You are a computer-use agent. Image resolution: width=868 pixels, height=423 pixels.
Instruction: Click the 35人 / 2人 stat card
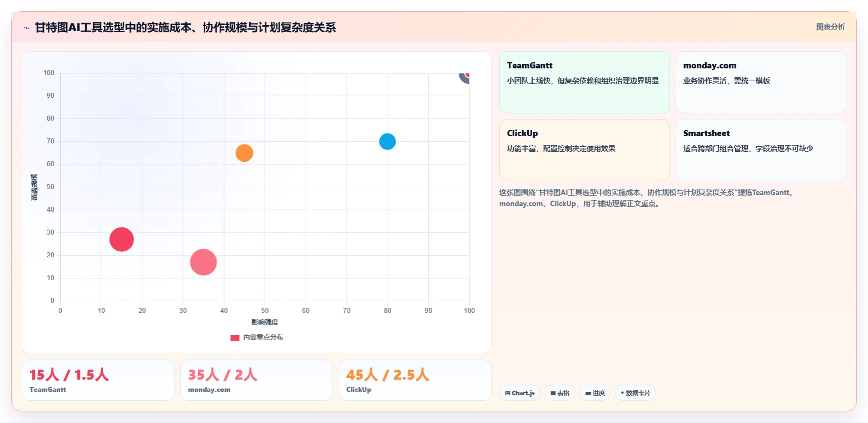[256, 380]
